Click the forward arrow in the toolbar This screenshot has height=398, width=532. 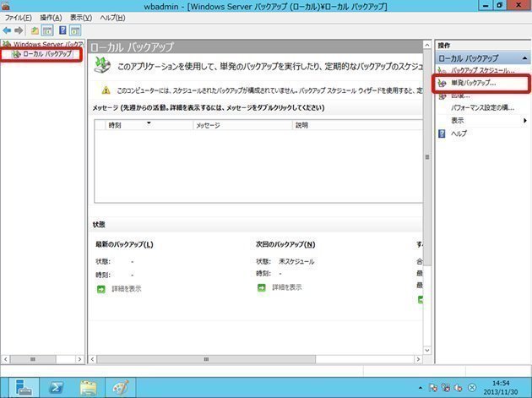[19, 30]
